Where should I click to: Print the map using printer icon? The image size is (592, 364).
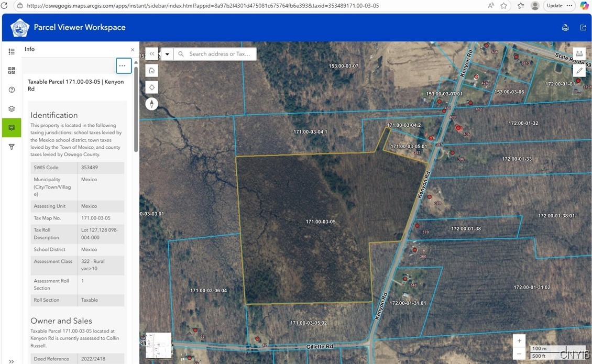click(x=565, y=28)
